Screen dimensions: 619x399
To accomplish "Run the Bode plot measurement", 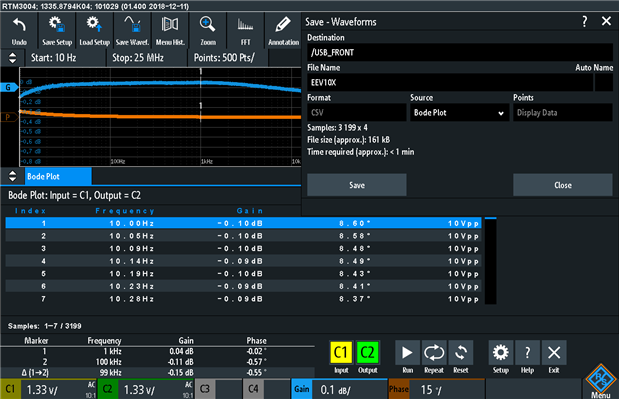I will (407, 352).
